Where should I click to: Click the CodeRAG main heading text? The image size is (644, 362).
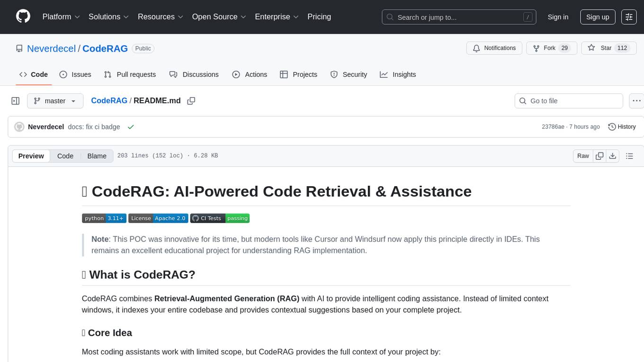277,191
